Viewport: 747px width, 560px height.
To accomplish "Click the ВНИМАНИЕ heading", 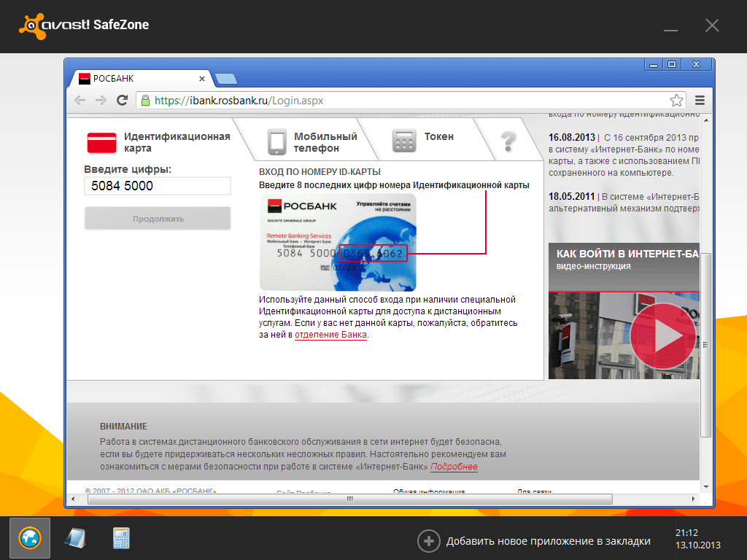I will tap(123, 427).
